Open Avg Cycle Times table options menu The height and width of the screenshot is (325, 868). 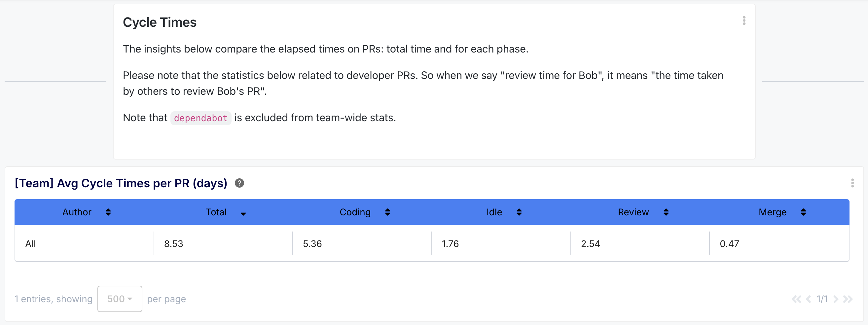click(852, 183)
